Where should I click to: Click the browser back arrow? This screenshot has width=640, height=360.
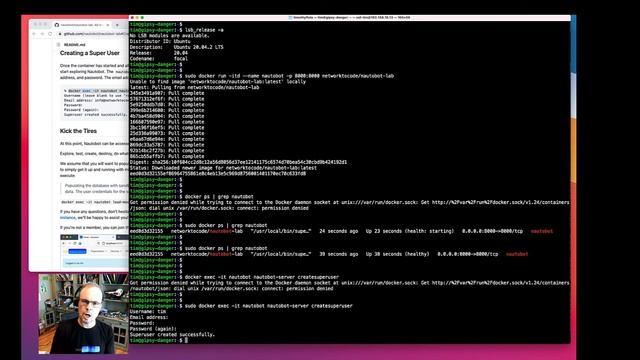click(34, 34)
